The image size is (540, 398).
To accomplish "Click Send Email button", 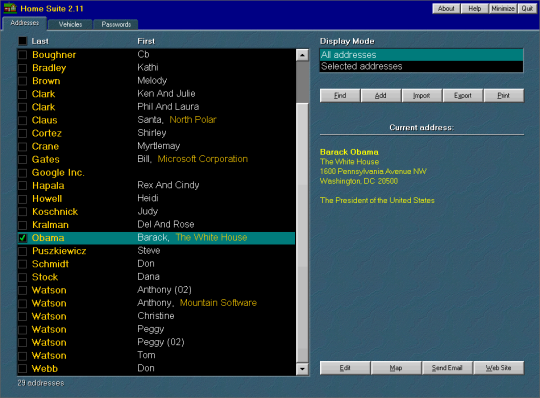I will coord(447,368).
